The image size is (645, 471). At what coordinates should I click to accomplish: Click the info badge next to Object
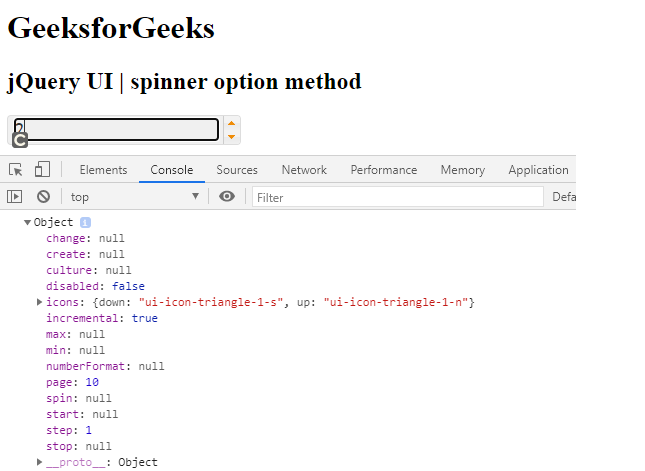click(85, 222)
